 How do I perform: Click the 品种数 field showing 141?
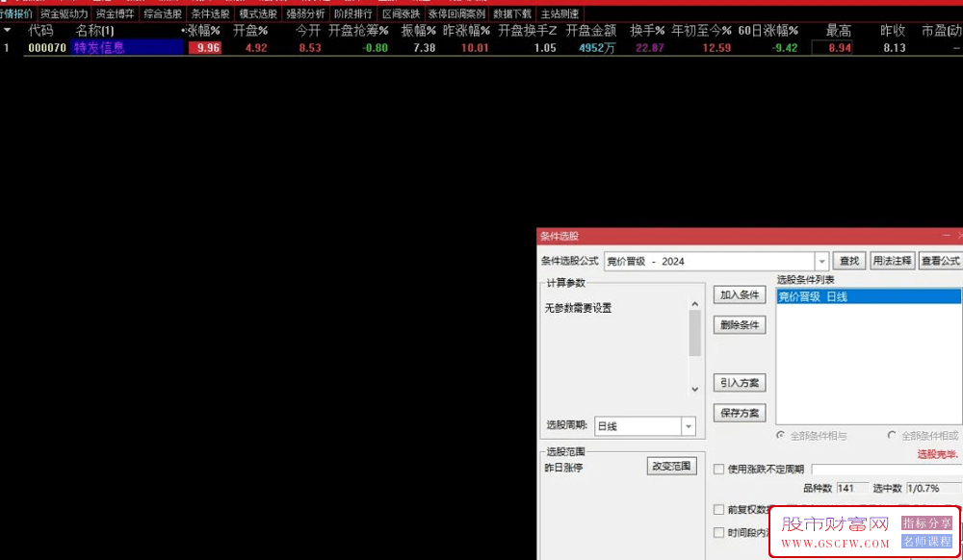pyautogui.click(x=852, y=488)
